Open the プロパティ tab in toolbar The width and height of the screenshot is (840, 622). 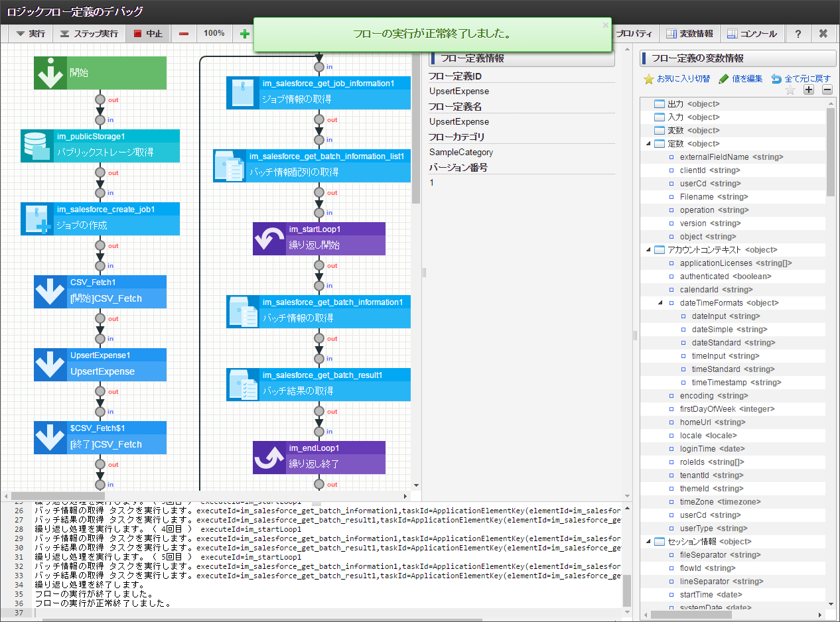[x=635, y=33]
